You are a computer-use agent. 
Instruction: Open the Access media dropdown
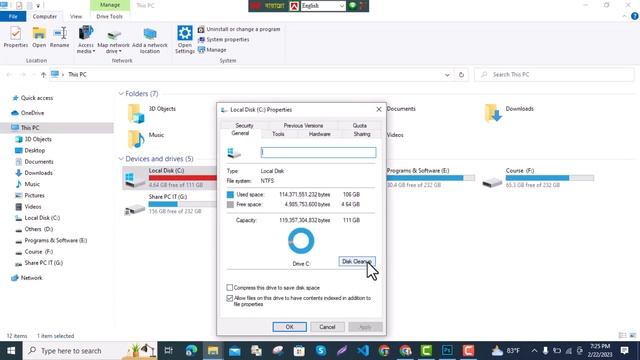(86, 40)
